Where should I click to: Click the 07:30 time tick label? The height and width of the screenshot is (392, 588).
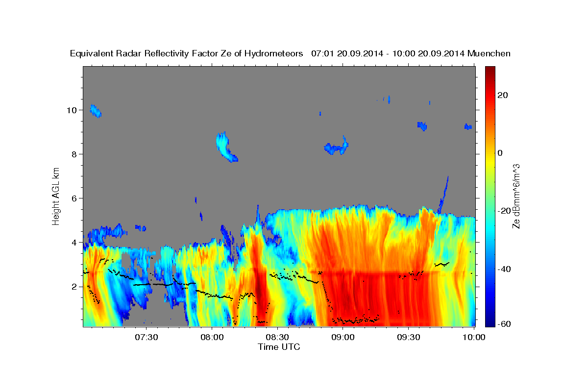click(x=146, y=337)
